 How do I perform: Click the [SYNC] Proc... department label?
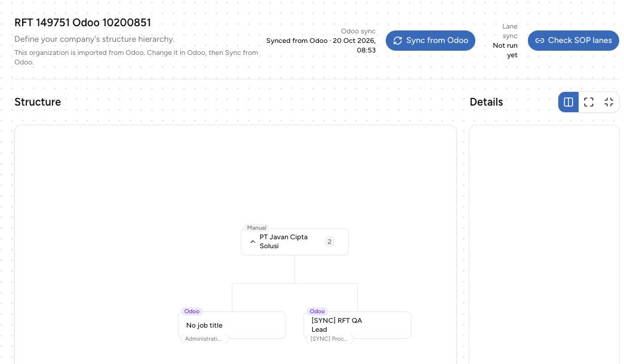tap(329, 339)
